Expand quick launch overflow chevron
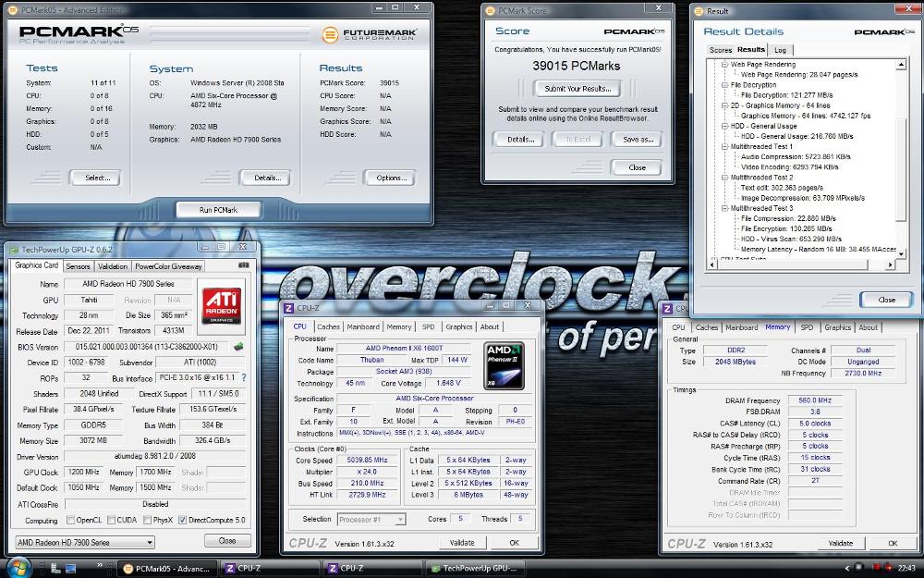924x578 pixels. point(100,566)
